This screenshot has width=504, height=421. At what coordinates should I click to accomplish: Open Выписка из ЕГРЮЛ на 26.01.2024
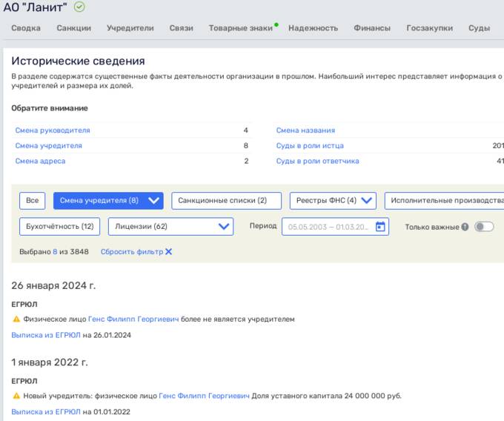pos(46,335)
